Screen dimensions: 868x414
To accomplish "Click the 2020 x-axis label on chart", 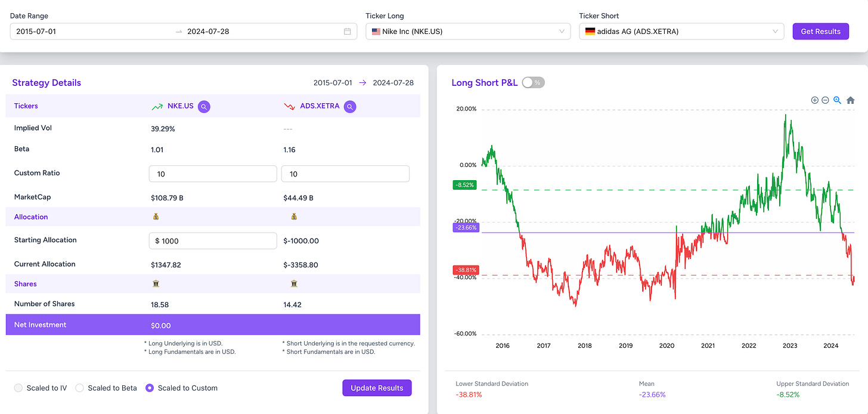I will (666, 346).
